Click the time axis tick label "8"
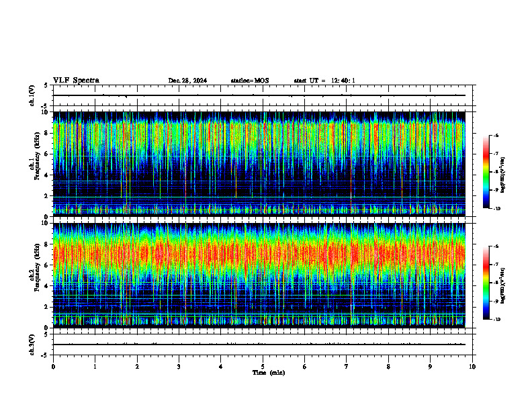Screen dimensions: 532x411 tap(388, 367)
